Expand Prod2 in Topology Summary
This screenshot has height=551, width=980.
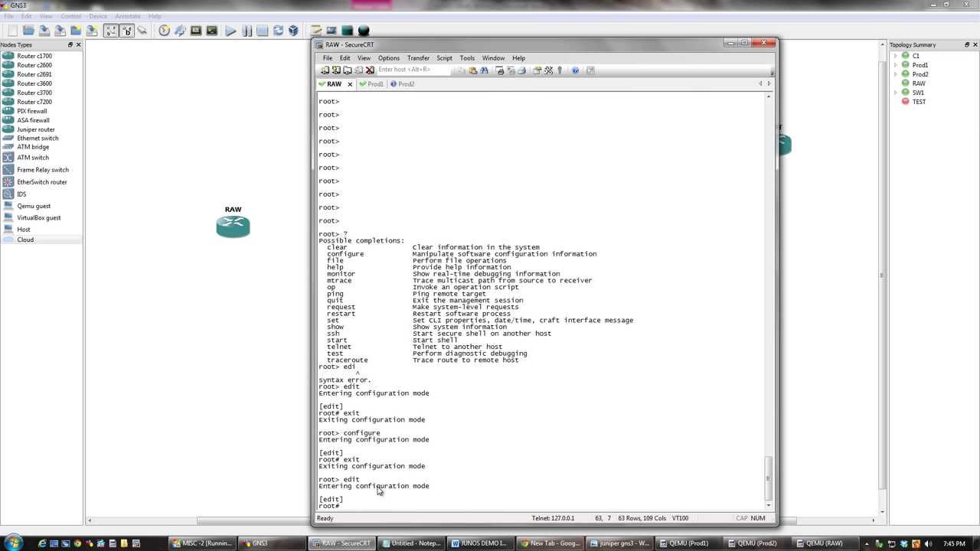coord(896,74)
